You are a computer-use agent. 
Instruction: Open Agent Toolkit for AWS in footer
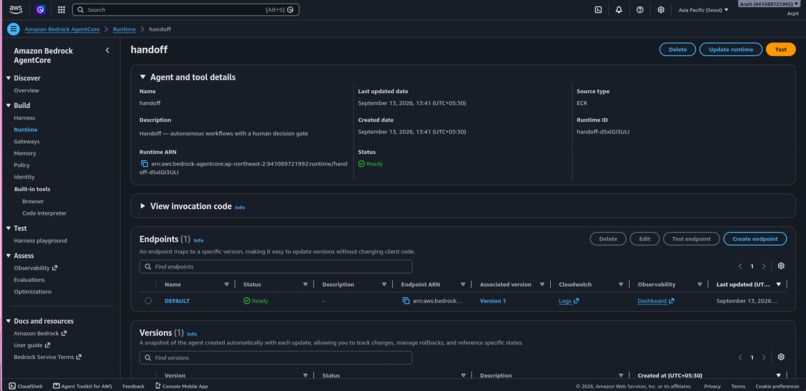click(x=83, y=386)
